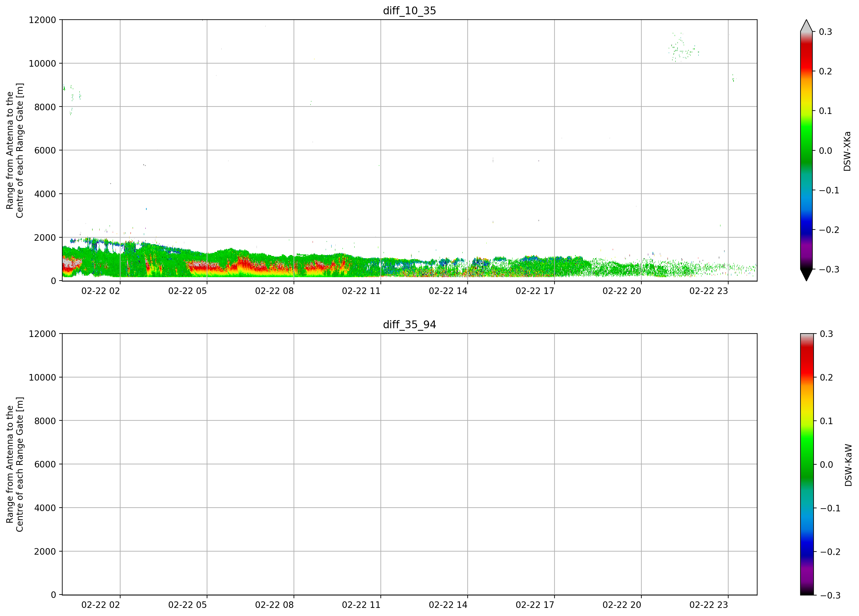Click the black lower arrow of DSW-XKa colorbar
Screen dimensions: 859x616
(x=806, y=275)
